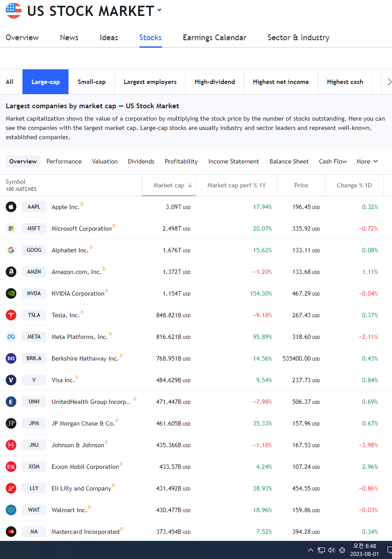Sort by Market cap perf % 1Y
Image resolution: width=392 pixels, height=559 pixels.
tap(237, 185)
